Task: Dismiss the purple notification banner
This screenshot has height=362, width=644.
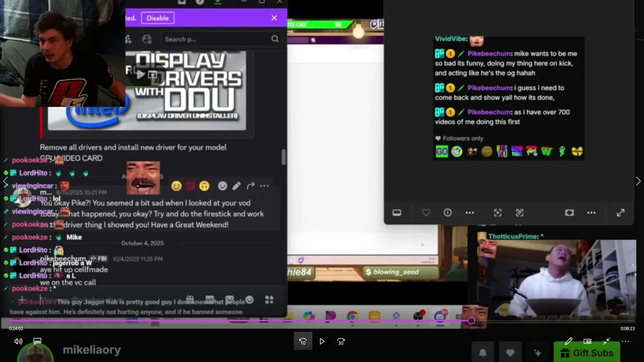Action: point(274,18)
